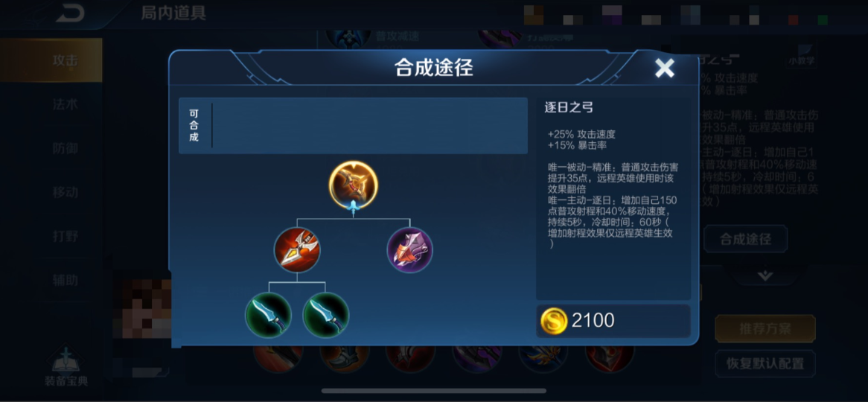Click the 合成途径 button behind dialog
The image size is (868, 402).
point(745,239)
